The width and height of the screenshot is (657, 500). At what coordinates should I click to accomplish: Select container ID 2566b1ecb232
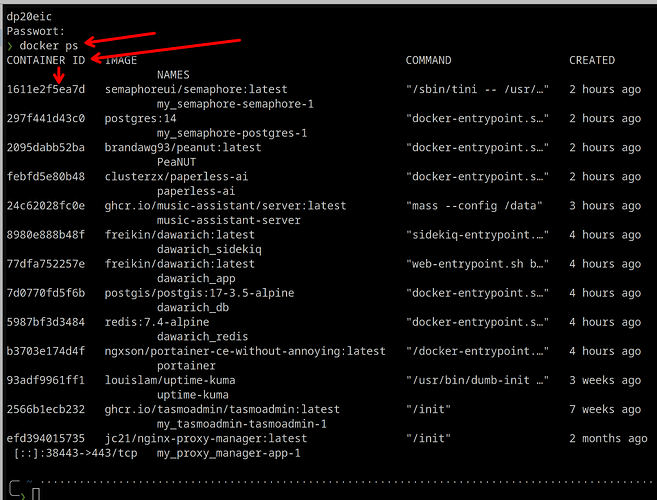pyautogui.click(x=46, y=409)
